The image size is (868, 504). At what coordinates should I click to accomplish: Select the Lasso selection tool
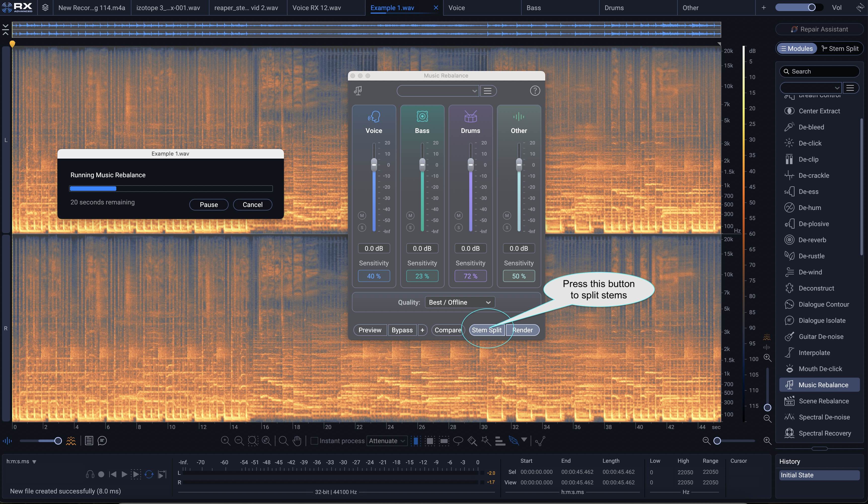pos(458,441)
